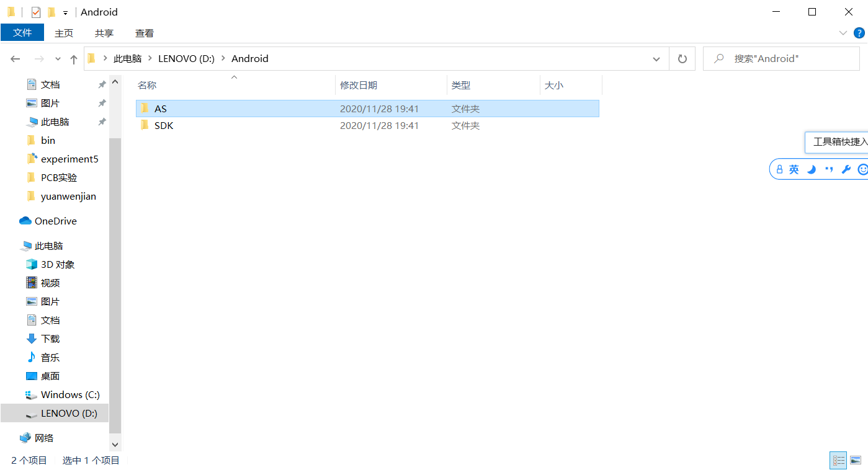Click the IME moon icon
This screenshot has width=868, height=470.
pos(811,169)
